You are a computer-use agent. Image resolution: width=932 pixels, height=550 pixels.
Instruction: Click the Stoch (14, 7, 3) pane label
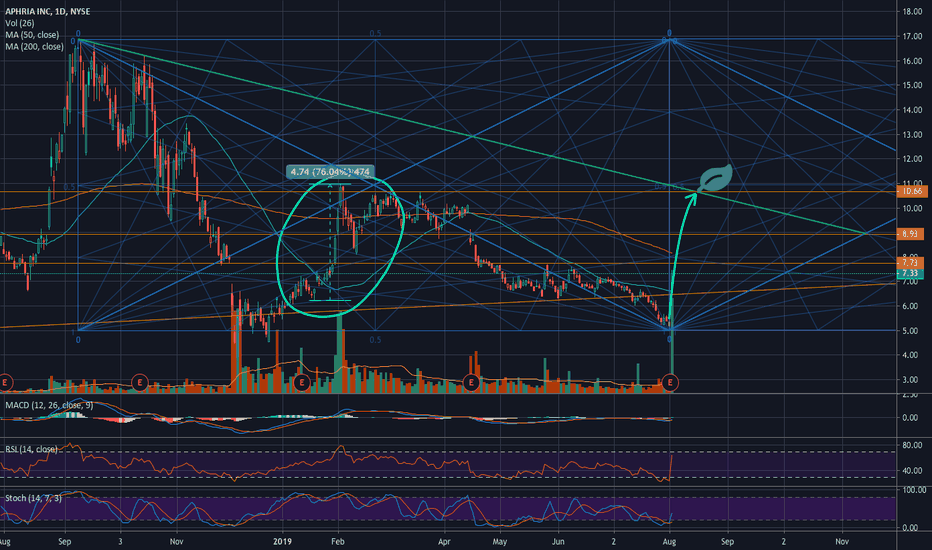(x=33, y=498)
